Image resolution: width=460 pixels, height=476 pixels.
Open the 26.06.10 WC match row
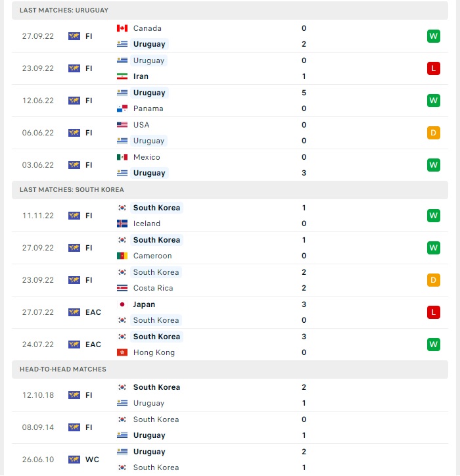click(x=230, y=460)
